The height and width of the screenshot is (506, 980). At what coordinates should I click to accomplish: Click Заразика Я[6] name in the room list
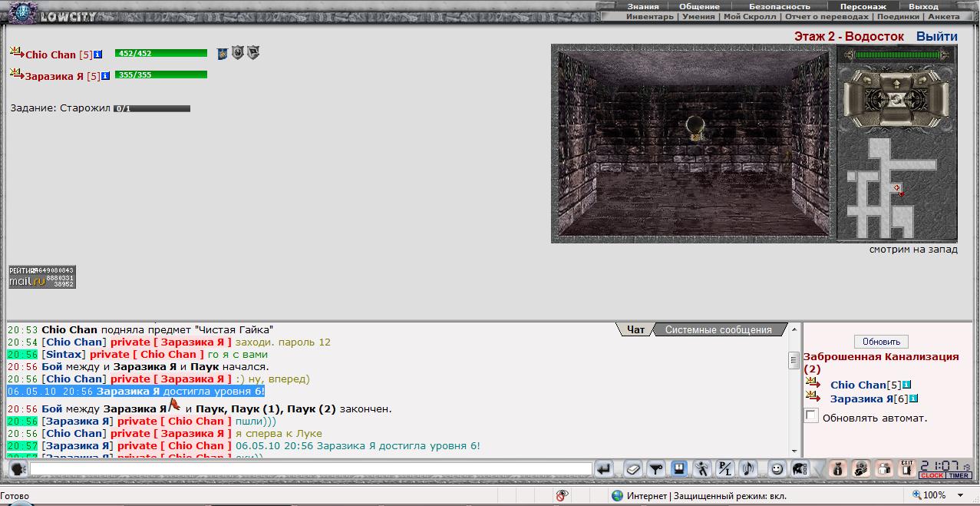(861, 399)
